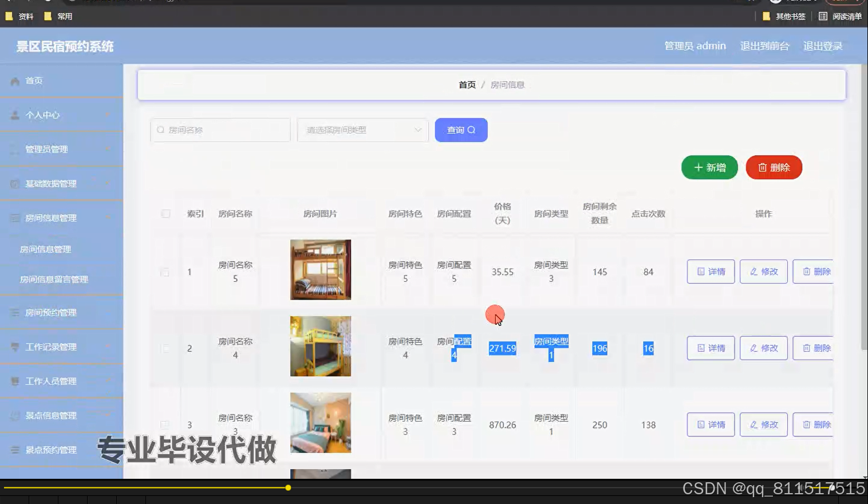868x504 pixels.
Task: Click the icon beside 房间信息管理 parent menu
Action: pos(15,218)
